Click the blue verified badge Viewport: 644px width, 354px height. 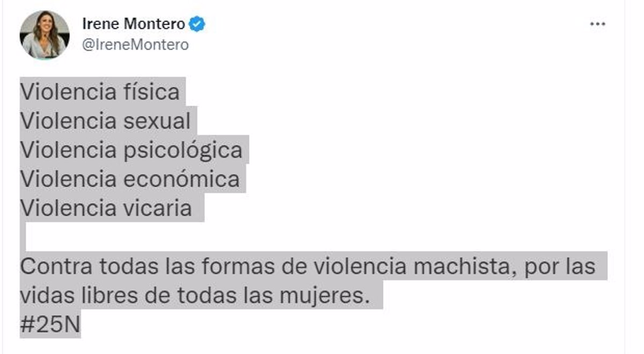pyautogui.click(x=197, y=24)
